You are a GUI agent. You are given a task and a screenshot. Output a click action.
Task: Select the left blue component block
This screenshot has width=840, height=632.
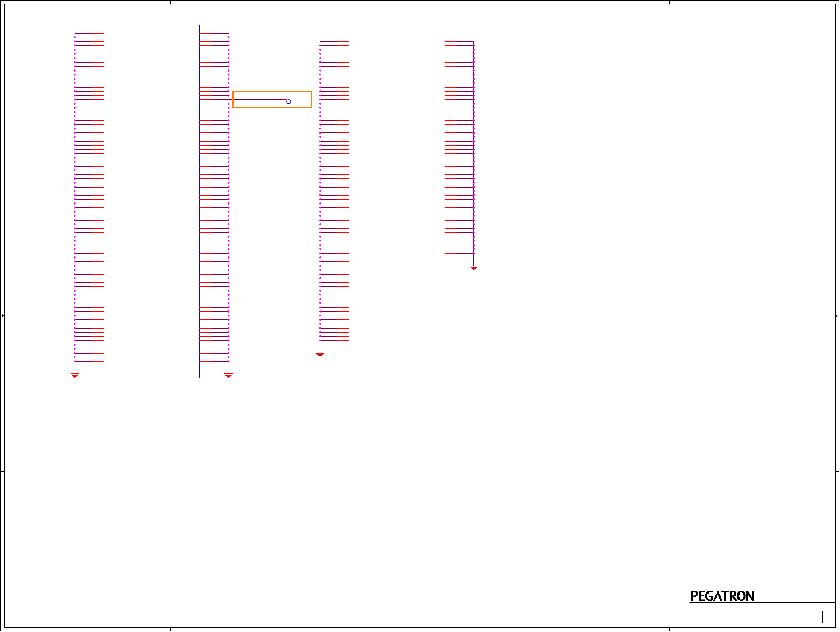(x=152, y=201)
